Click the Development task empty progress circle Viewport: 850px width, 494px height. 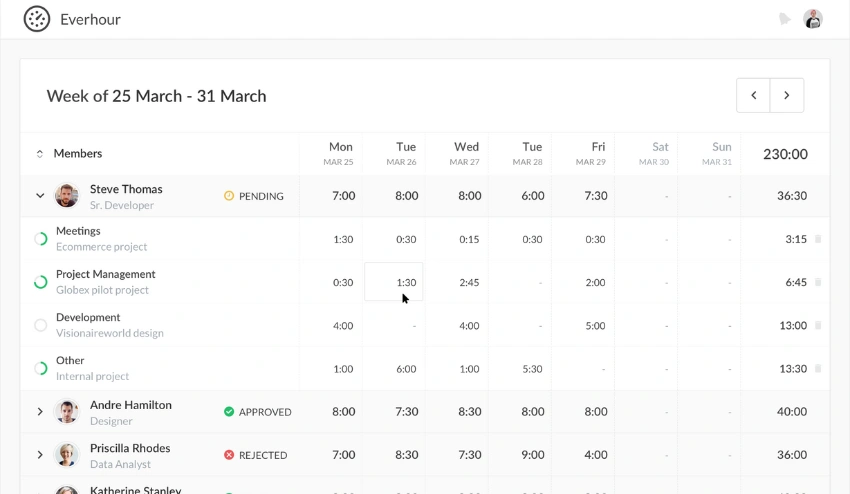41,325
